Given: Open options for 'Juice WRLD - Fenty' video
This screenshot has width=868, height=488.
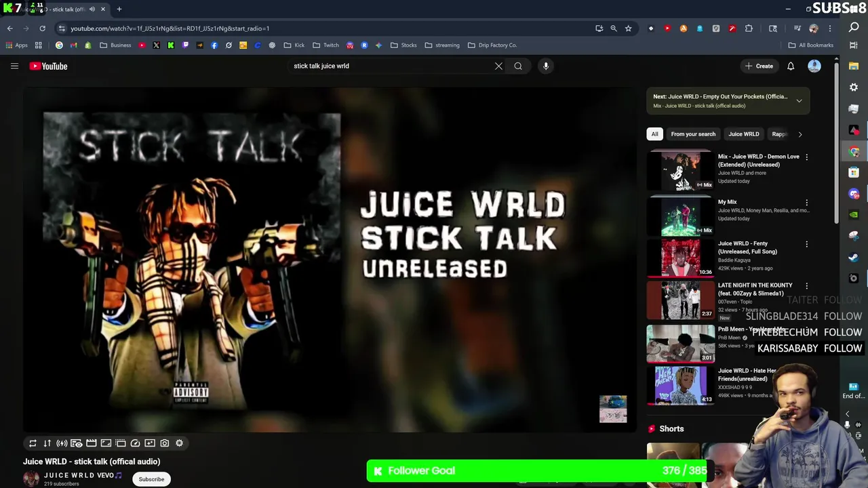Looking at the screenshot, I should click(806, 244).
